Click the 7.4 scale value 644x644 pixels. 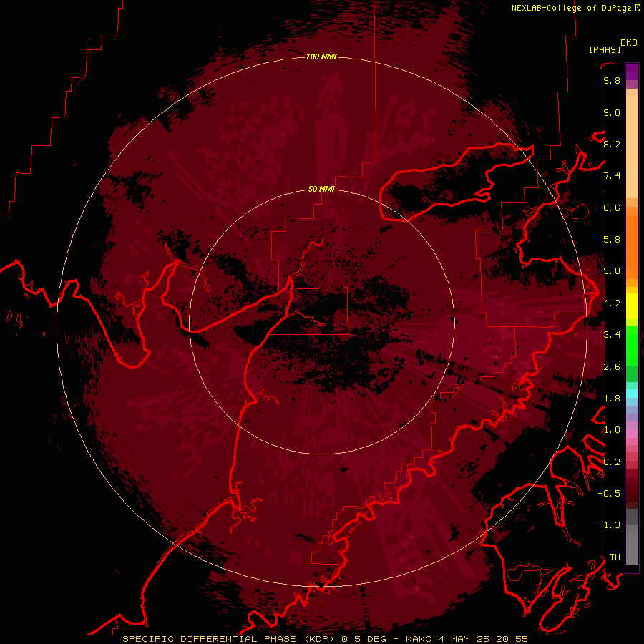pyautogui.click(x=612, y=176)
